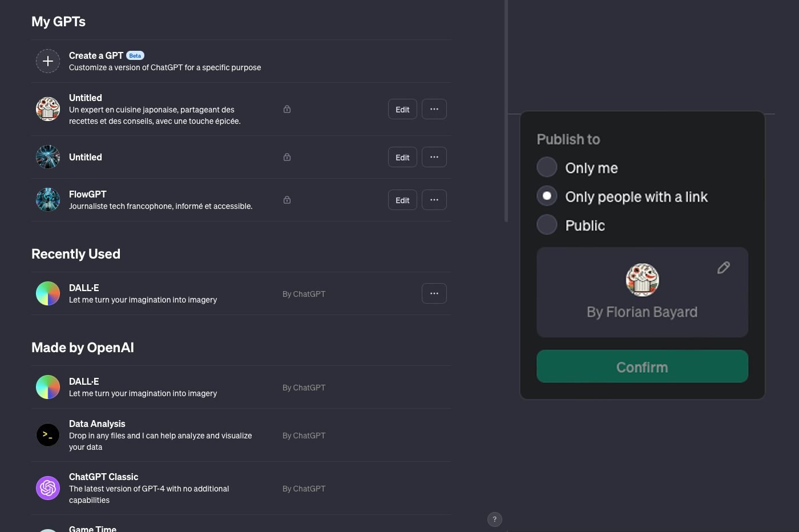
Task: Select the Public radio option
Action: [547, 224]
